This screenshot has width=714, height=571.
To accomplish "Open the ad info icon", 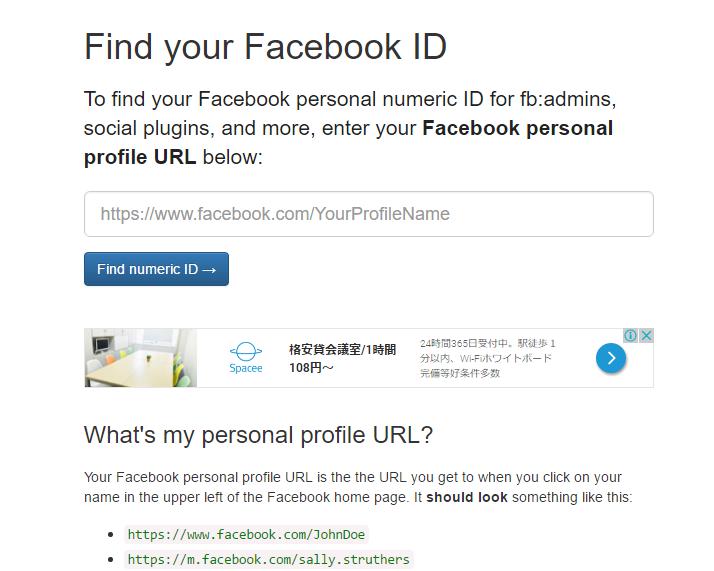I will (631, 336).
